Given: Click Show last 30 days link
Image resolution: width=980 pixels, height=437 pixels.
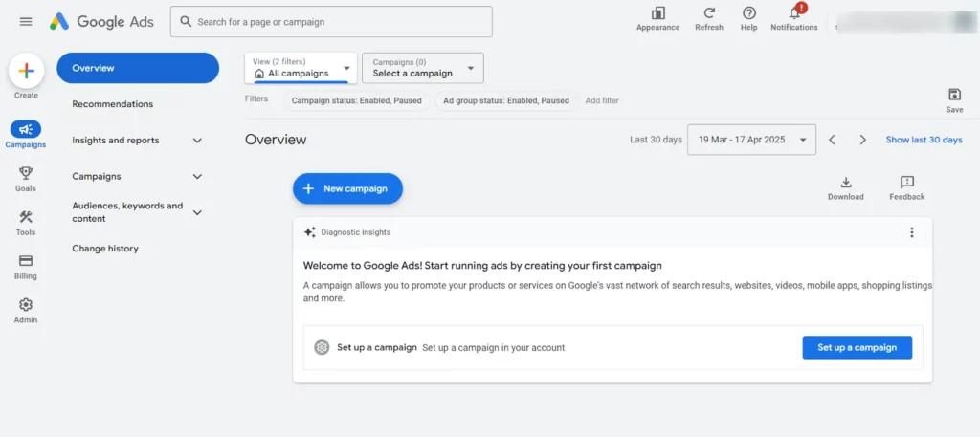Looking at the screenshot, I should 924,140.
